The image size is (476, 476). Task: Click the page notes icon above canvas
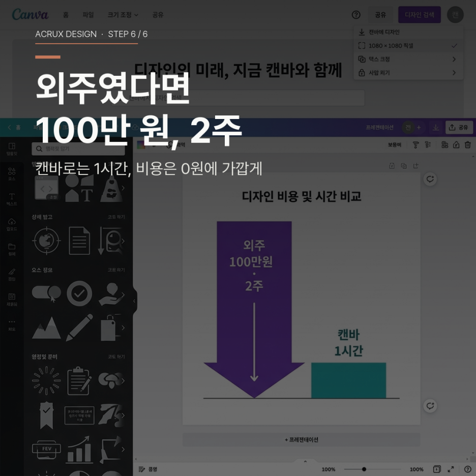click(392, 166)
